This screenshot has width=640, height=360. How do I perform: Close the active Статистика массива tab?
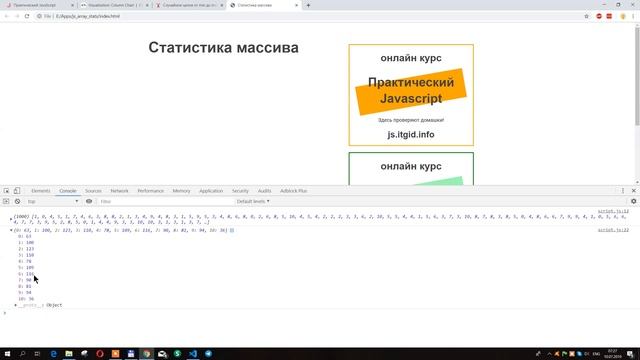coord(297,5)
